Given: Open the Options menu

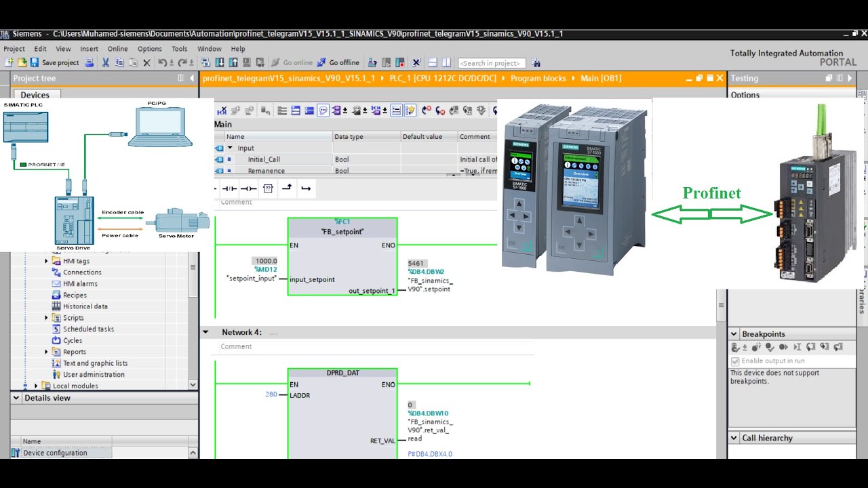Looking at the screenshot, I should point(150,49).
